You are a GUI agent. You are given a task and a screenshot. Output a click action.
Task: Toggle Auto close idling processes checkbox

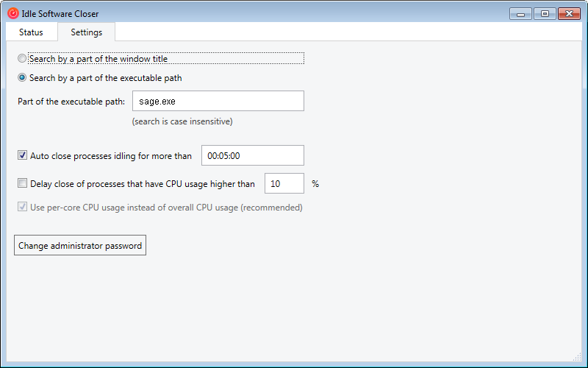tap(23, 155)
